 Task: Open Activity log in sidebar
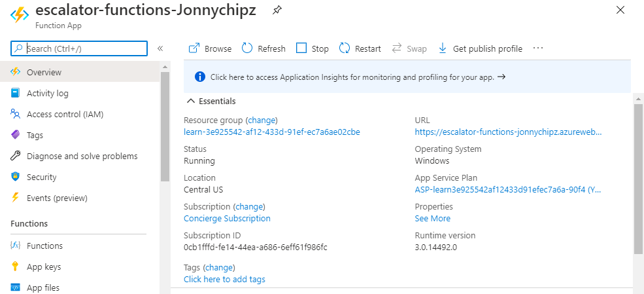47,94
